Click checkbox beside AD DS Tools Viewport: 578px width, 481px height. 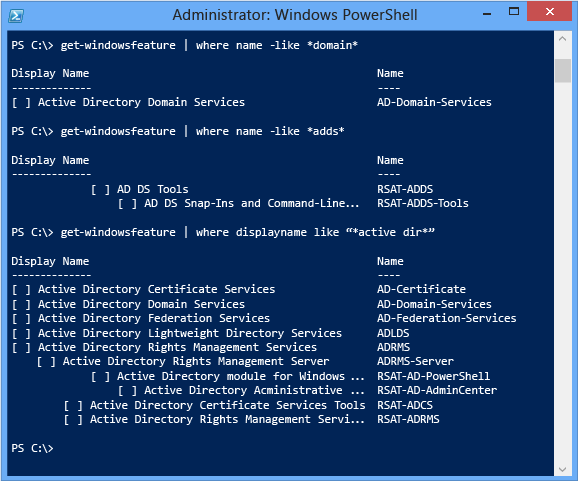tap(100, 190)
